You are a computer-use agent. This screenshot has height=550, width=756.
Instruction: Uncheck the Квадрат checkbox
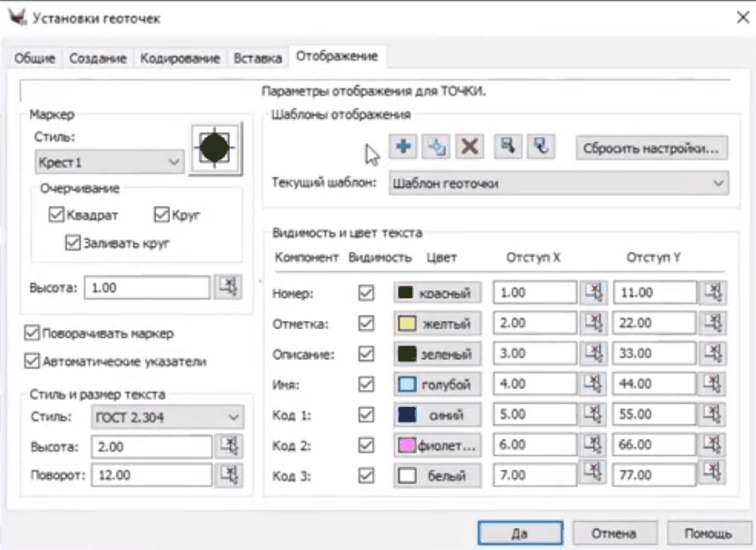coord(56,215)
